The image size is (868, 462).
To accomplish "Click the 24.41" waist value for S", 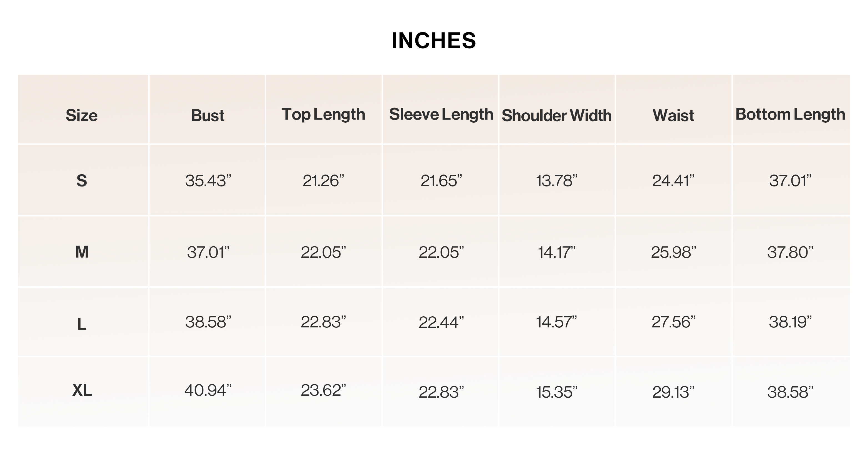I will (673, 181).
